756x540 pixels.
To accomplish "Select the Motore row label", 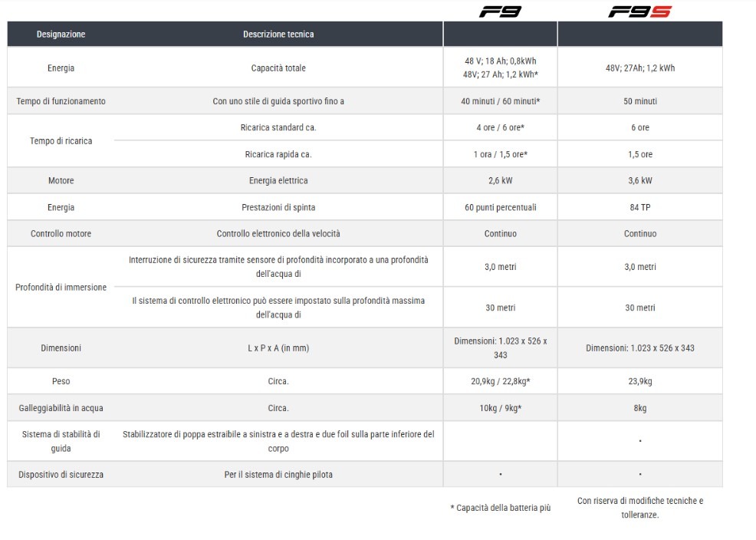I will (x=61, y=181).
